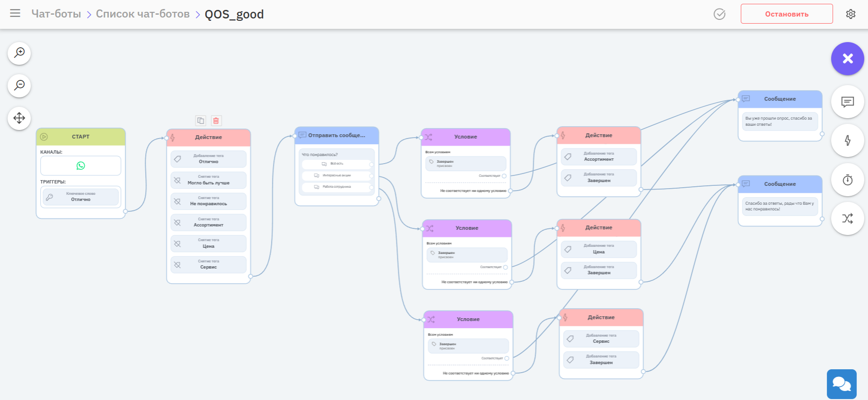Image resolution: width=868 pixels, height=400 pixels.
Task: Click Соответствует connector in middle Условие
Action: pos(505,267)
